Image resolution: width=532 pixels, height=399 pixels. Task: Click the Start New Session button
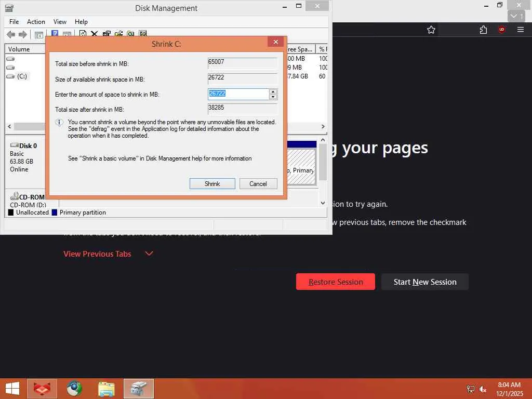coord(425,282)
